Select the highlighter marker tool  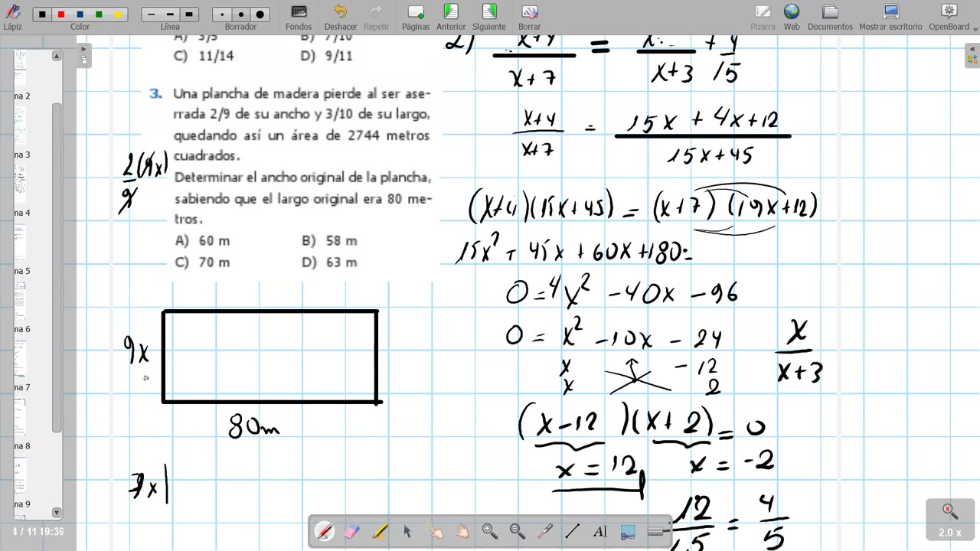[380, 531]
